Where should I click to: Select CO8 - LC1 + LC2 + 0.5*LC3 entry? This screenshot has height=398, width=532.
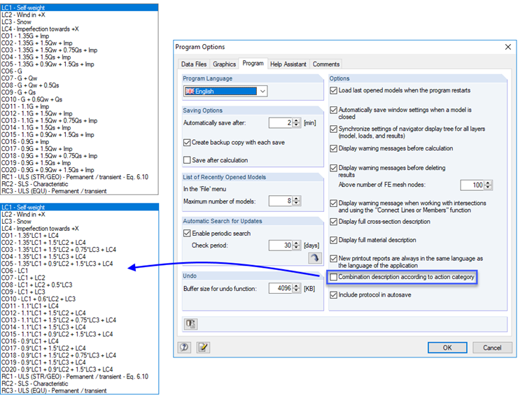[79, 285]
